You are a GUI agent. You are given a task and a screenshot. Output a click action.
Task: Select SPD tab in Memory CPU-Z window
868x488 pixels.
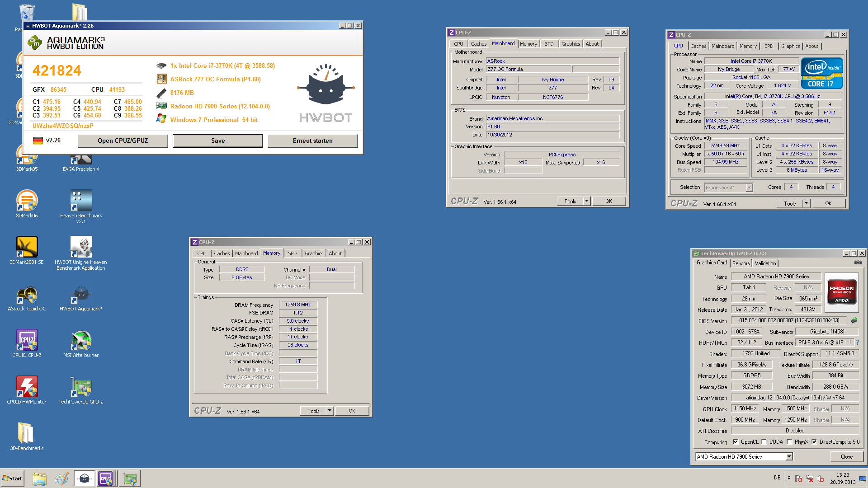pos(292,253)
